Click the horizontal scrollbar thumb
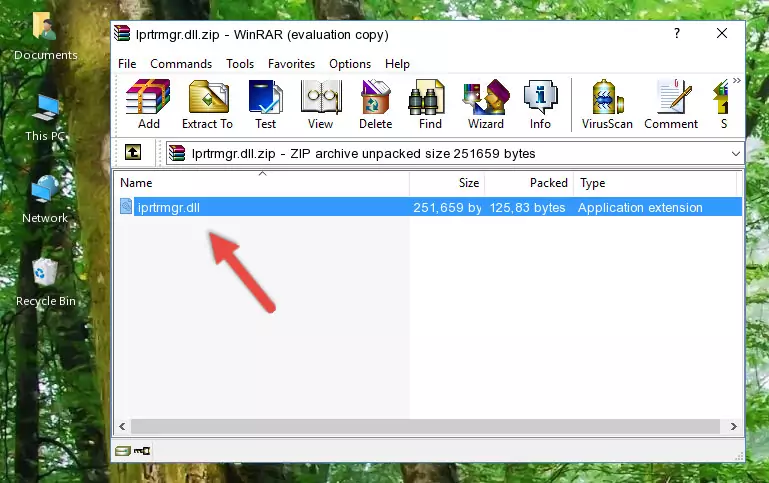This screenshot has height=483, width=769. [425, 427]
